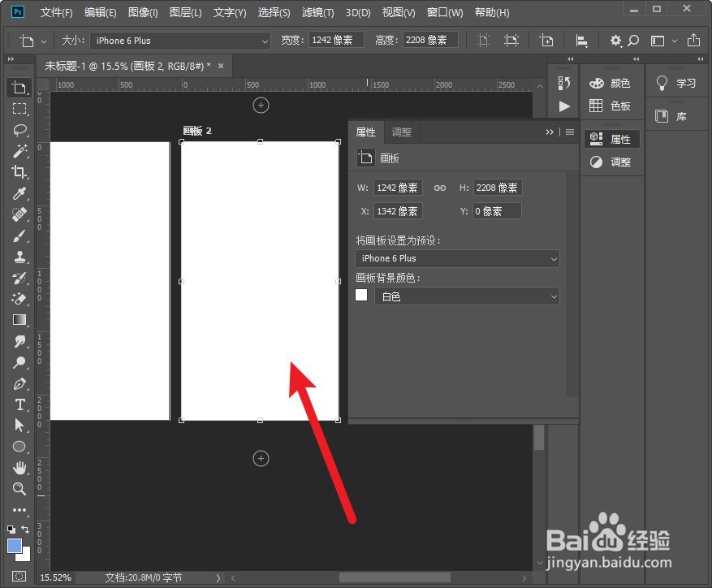Click the white artboard background swatch
The width and height of the screenshot is (712, 588).
[x=361, y=296]
